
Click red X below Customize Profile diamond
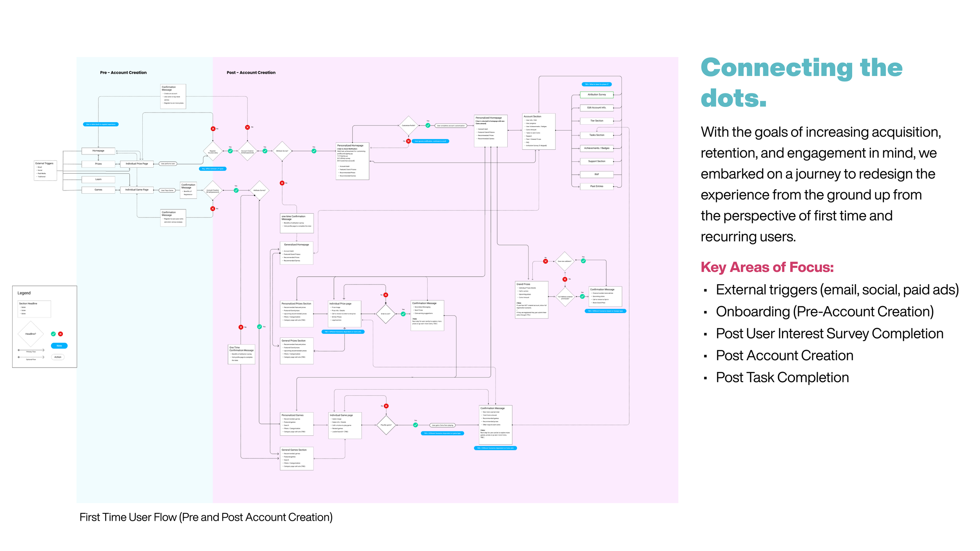(x=408, y=141)
